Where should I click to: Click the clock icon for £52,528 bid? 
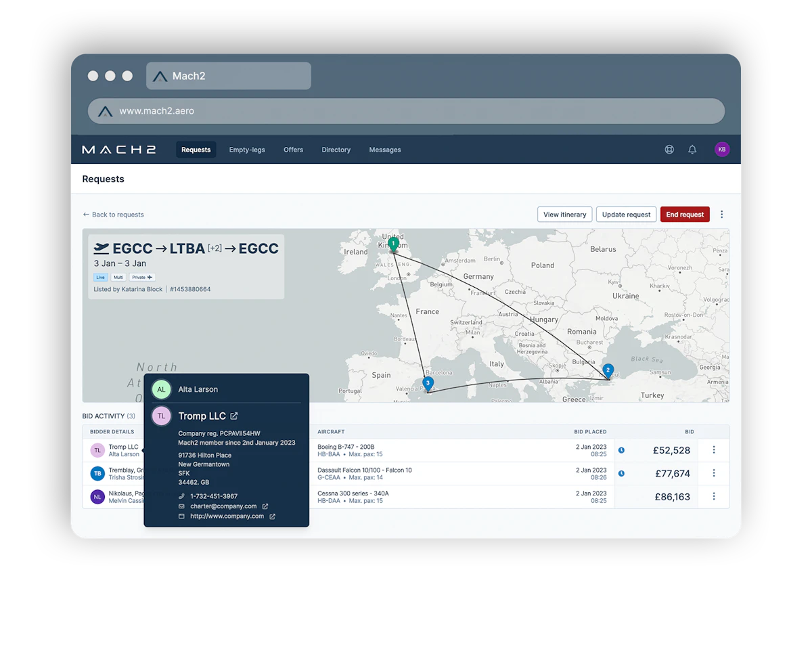click(x=621, y=450)
